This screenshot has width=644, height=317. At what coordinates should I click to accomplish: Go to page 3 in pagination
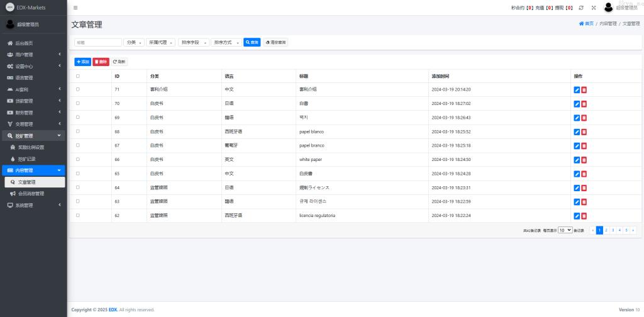pyautogui.click(x=613, y=230)
